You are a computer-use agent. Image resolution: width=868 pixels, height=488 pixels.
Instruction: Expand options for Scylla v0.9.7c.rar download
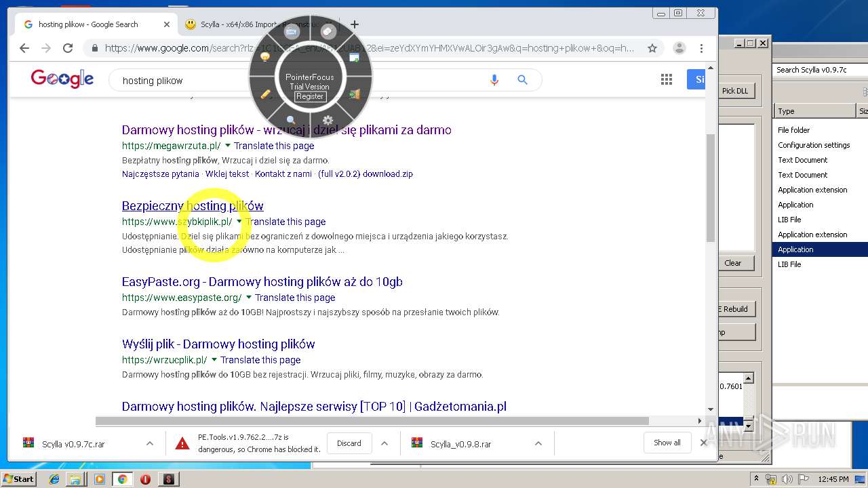pyautogui.click(x=149, y=443)
